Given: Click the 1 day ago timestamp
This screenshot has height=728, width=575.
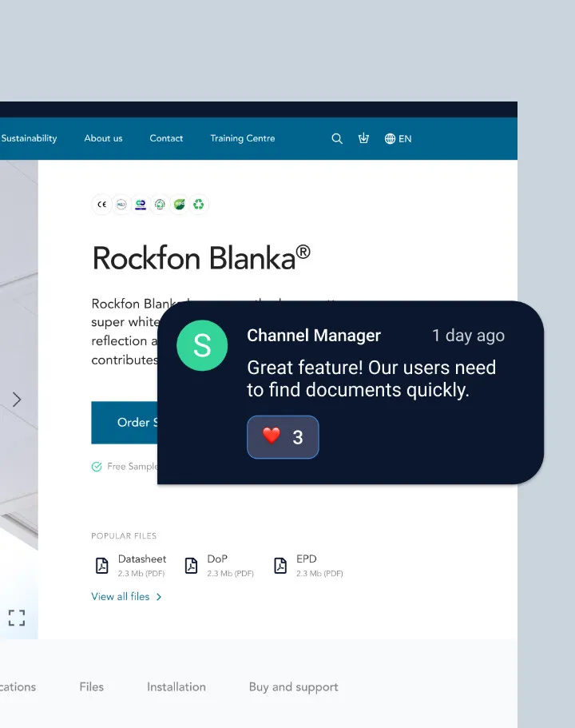Looking at the screenshot, I should tap(468, 335).
